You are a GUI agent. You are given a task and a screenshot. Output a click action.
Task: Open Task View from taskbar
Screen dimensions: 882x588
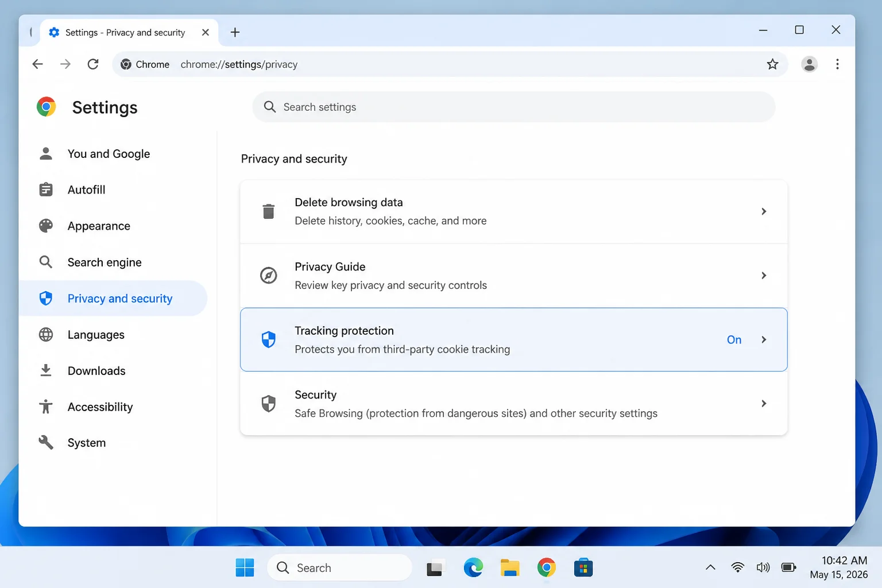436,567
